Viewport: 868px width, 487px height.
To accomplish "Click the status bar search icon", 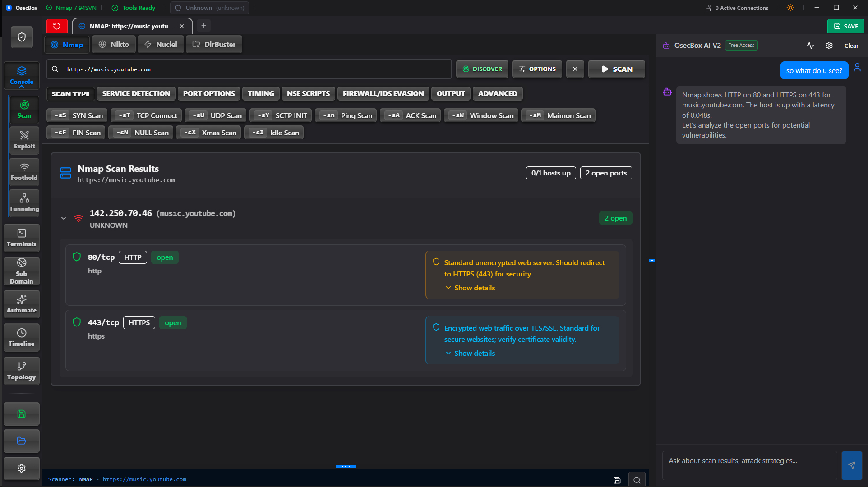I will click(x=637, y=480).
